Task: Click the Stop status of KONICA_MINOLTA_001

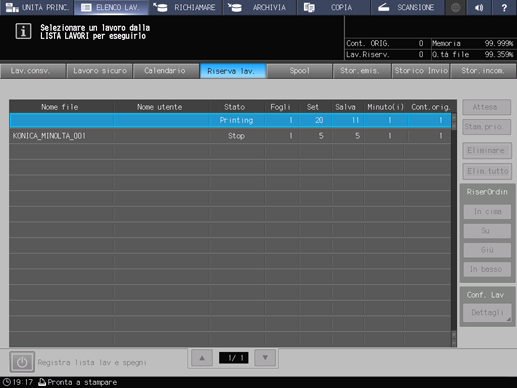Action: pyautogui.click(x=236, y=136)
